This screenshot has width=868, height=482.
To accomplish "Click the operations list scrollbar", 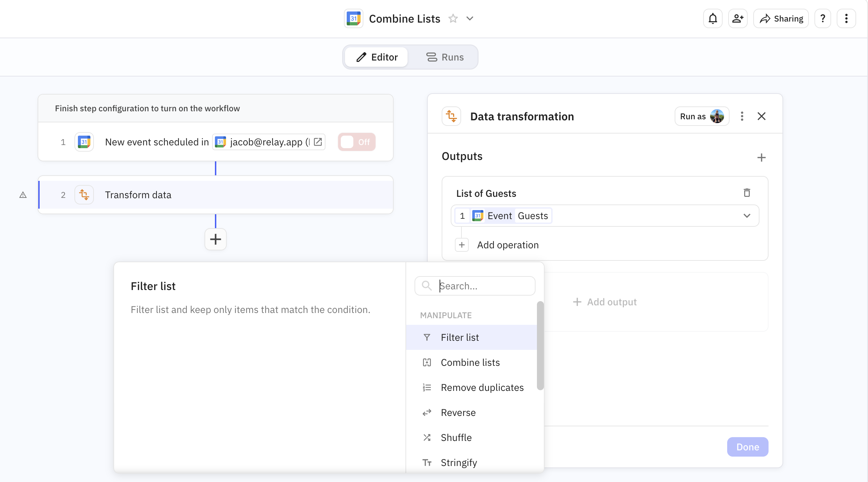I will (540, 346).
